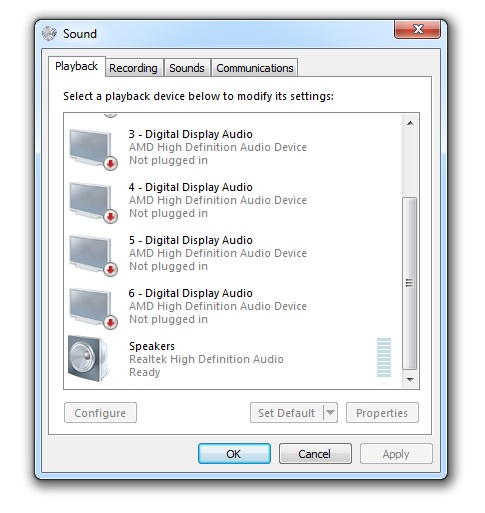Click the Speakers volume level meter

(x=384, y=357)
